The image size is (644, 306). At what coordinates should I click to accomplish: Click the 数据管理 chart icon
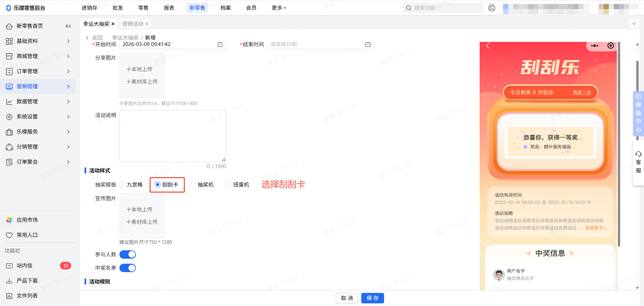click(x=9, y=102)
